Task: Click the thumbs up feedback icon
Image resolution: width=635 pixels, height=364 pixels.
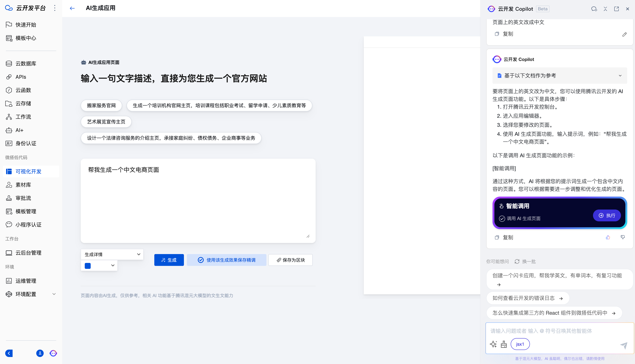Action: click(x=608, y=237)
